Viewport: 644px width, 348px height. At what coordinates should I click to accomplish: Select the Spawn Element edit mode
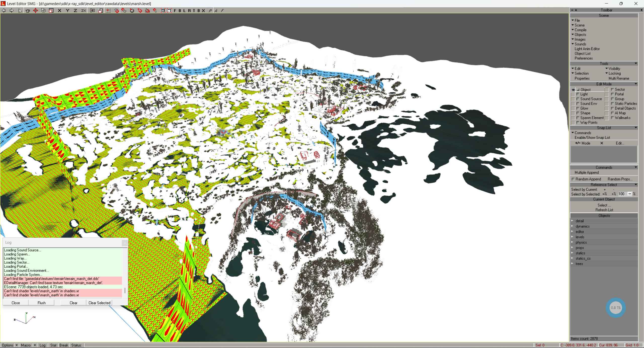click(x=590, y=118)
